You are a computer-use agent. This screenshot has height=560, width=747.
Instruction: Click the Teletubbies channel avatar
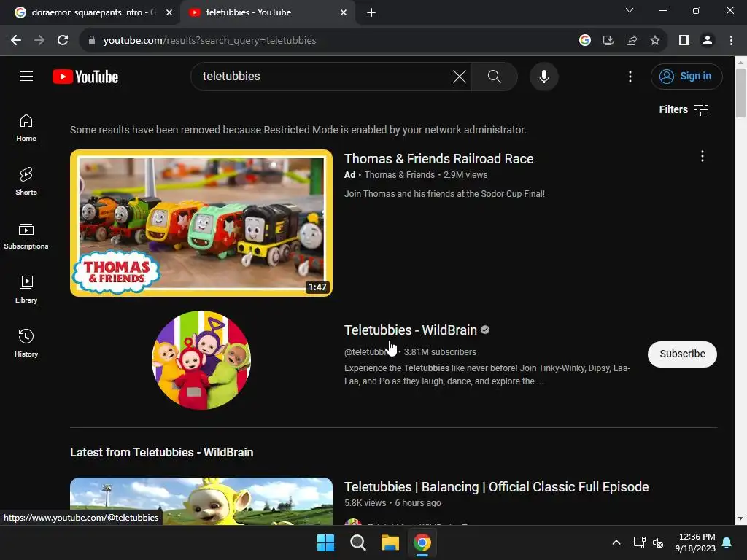[x=201, y=360]
